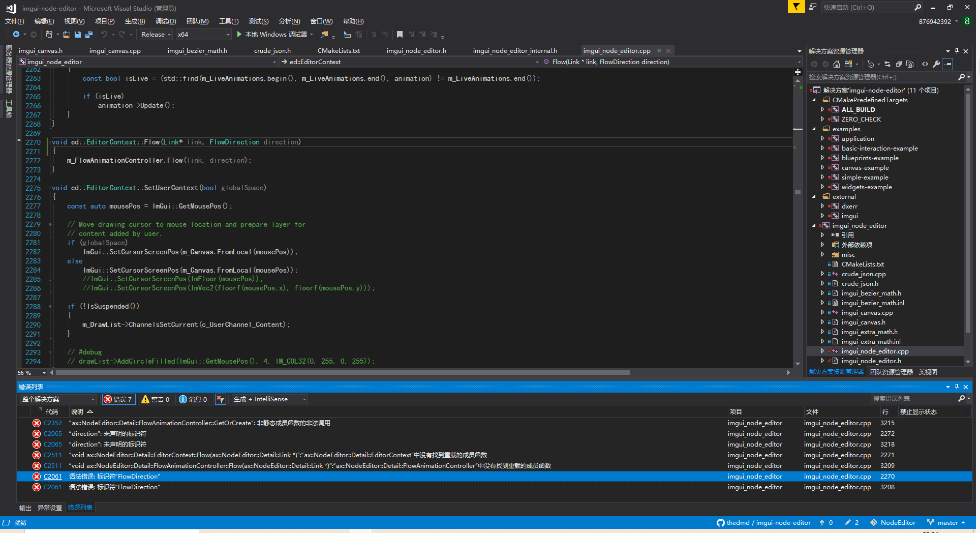Click the bookmark icon in the toolbar

(x=400, y=35)
